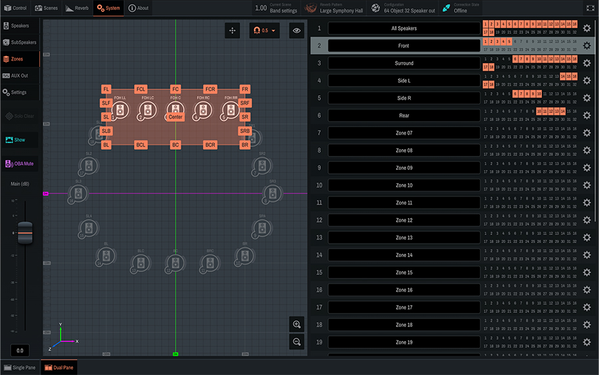Click the BR zone corner handle
Screen dimensions: 600x375
[x=245, y=145]
